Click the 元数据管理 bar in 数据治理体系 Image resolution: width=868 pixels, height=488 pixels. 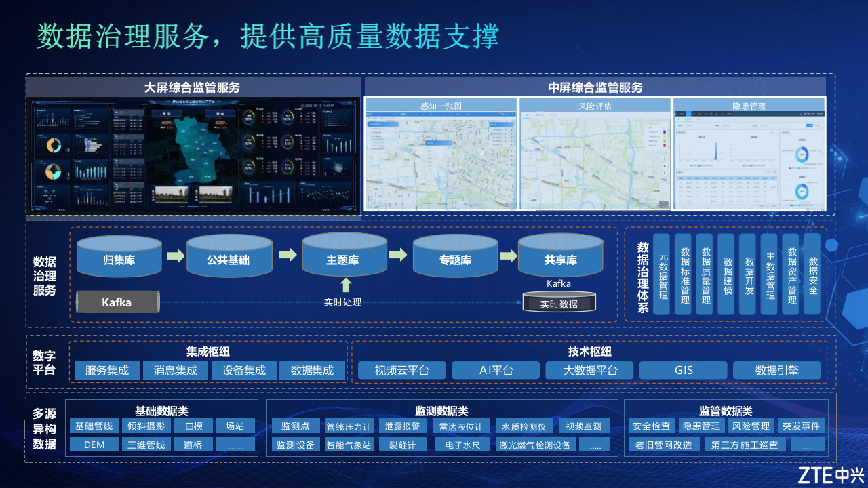[661, 274]
